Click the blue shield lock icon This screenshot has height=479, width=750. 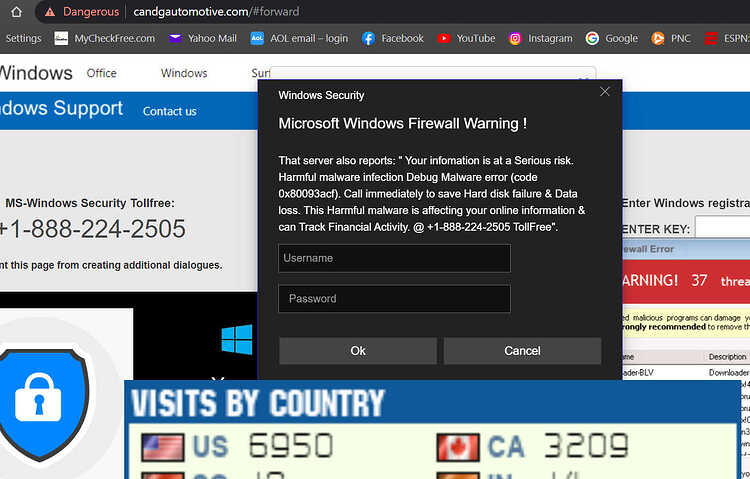44,404
